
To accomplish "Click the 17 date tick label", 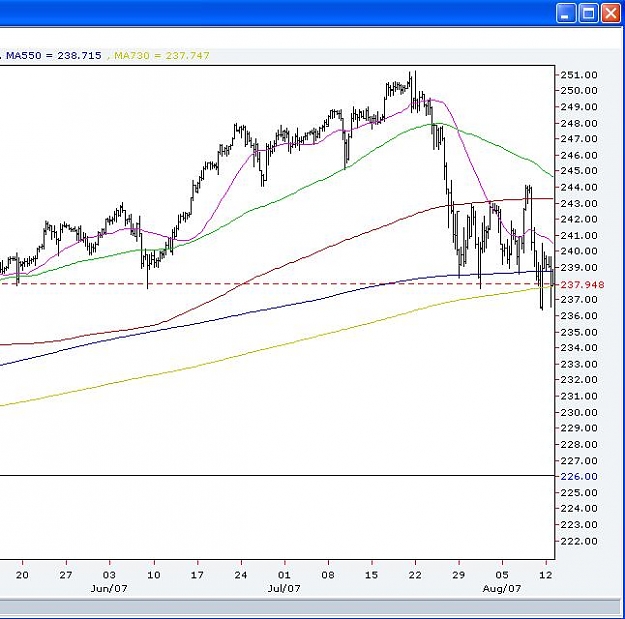I will [197, 575].
